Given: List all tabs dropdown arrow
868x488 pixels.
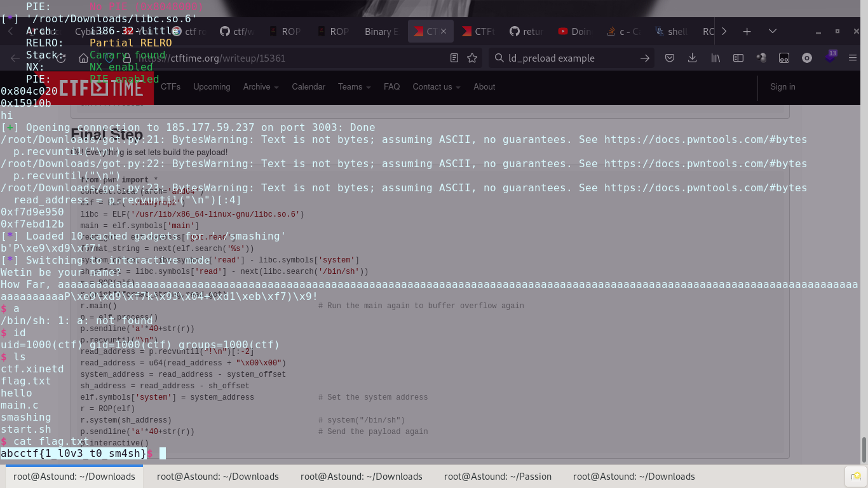Looking at the screenshot, I should [x=773, y=31].
